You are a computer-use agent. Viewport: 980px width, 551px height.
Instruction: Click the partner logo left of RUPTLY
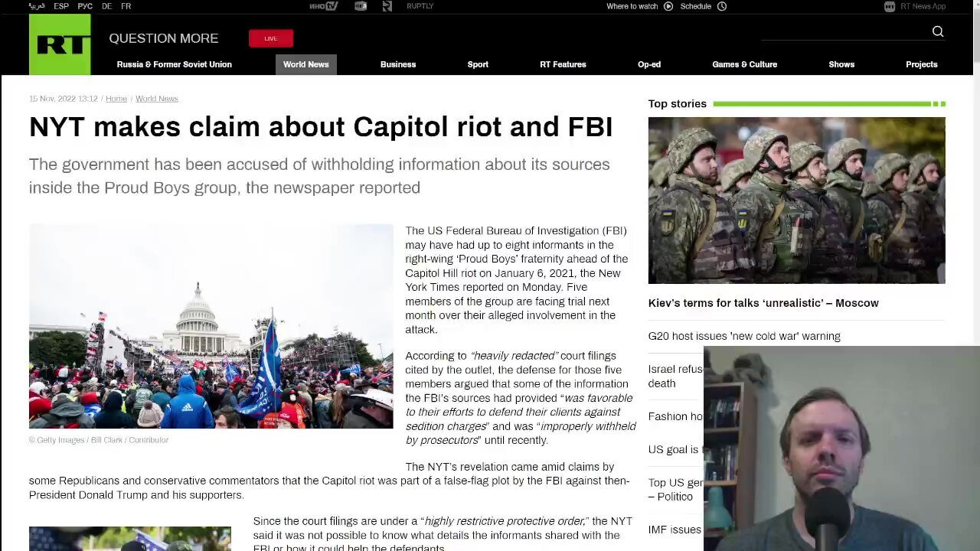[x=387, y=6]
